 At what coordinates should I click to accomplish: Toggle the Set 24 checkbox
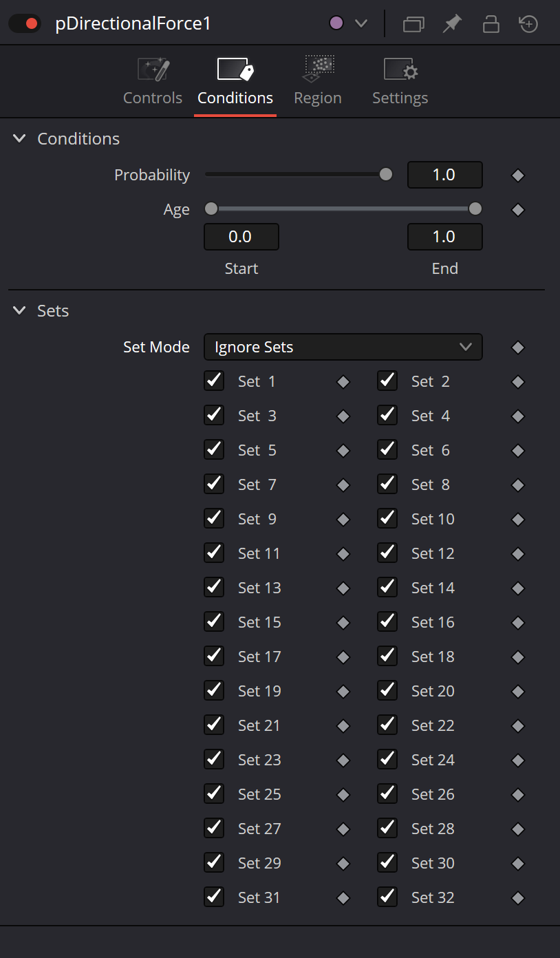(387, 759)
